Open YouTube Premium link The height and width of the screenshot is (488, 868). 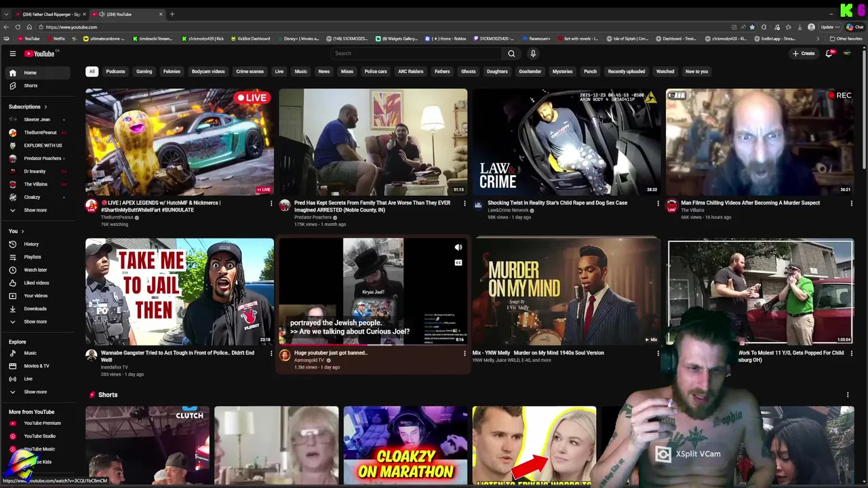37,423
